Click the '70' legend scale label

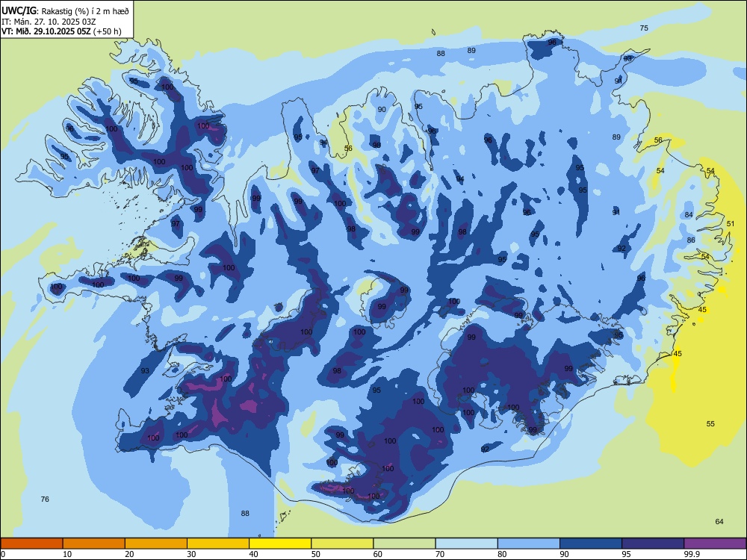(x=440, y=554)
